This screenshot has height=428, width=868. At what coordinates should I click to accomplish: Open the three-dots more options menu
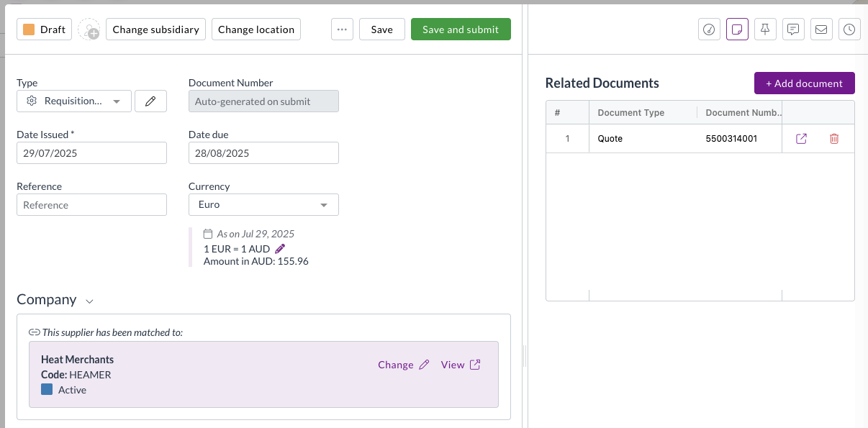(342, 29)
